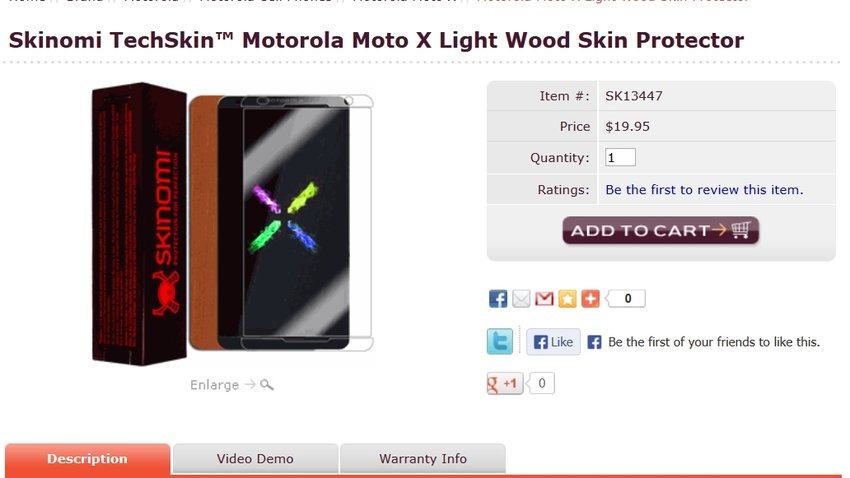Viewport: 850px width, 478px height.
Task: Switch to the Video Demo tab
Action: point(255,459)
